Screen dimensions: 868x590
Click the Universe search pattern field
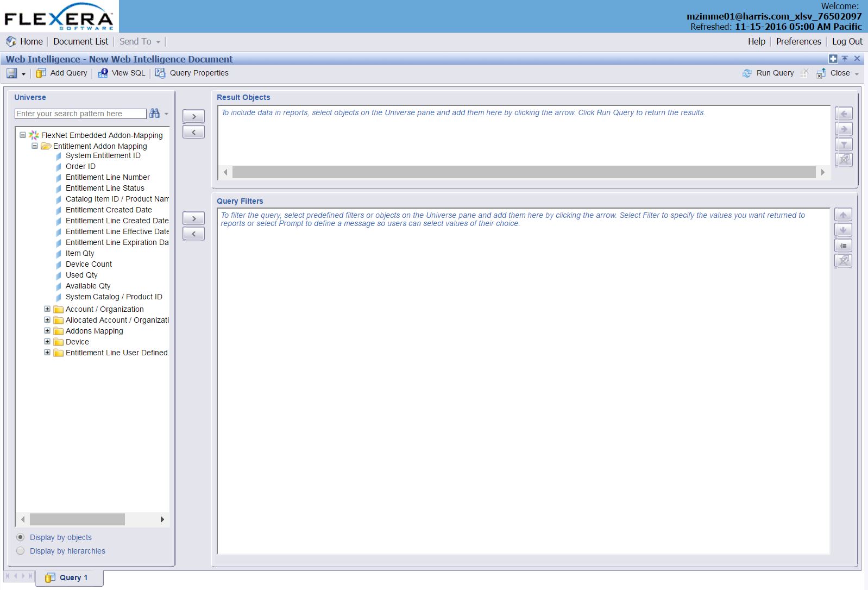click(80, 114)
